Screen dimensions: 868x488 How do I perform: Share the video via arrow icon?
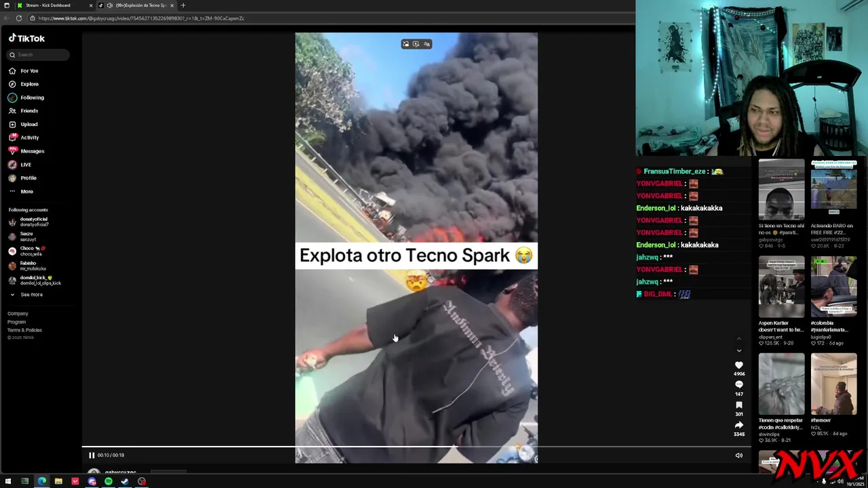pyautogui.click(x=738, y=425)
